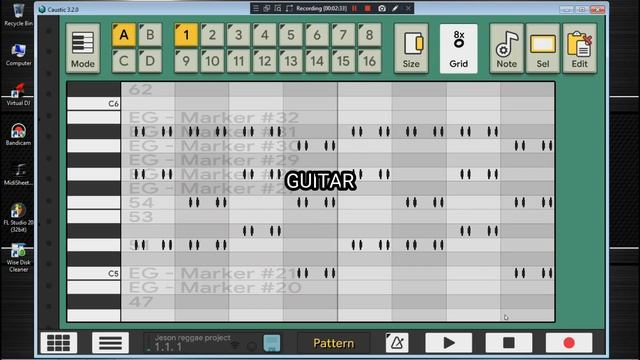Open the Edit clipboard menu
The height and width of the screenshot is (360, 640).
579,49
